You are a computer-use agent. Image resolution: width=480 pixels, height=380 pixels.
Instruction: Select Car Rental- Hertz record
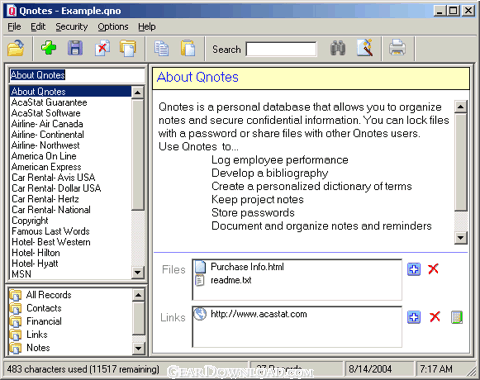tap(71, 199)
